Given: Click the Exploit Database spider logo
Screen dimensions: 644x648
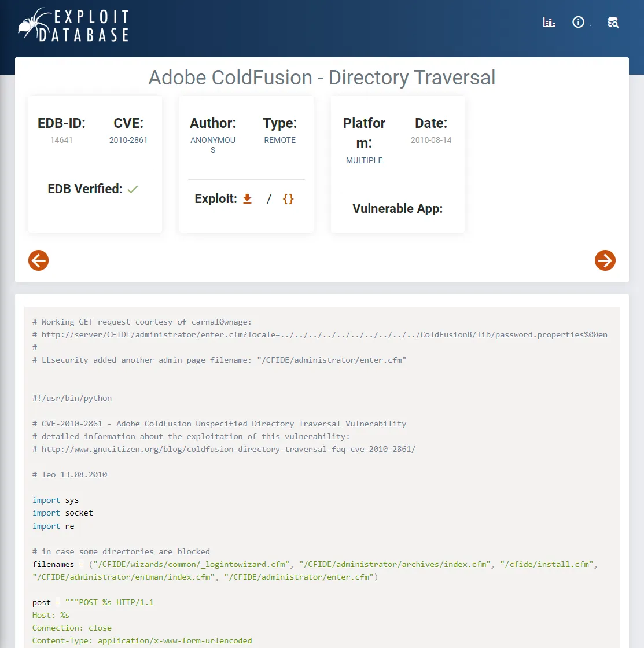Looking at the screenshot, I should (x=73, y=25).
